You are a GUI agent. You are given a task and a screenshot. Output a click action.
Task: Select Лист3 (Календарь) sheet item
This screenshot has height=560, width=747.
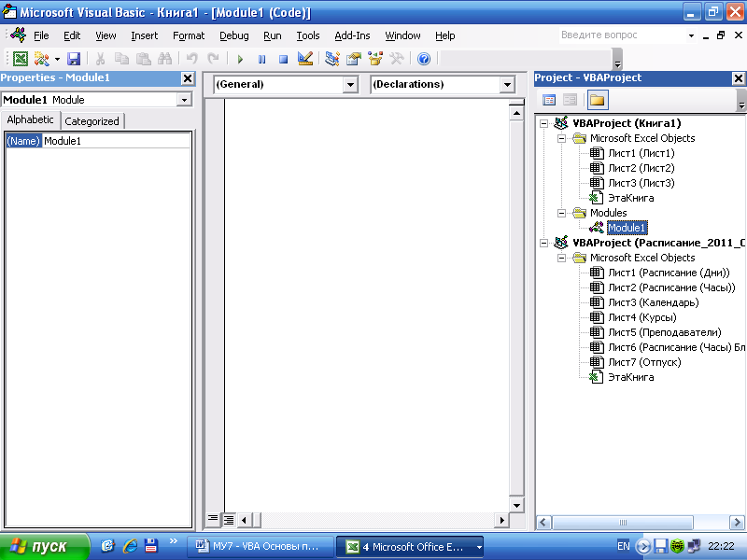pos(653,302)
